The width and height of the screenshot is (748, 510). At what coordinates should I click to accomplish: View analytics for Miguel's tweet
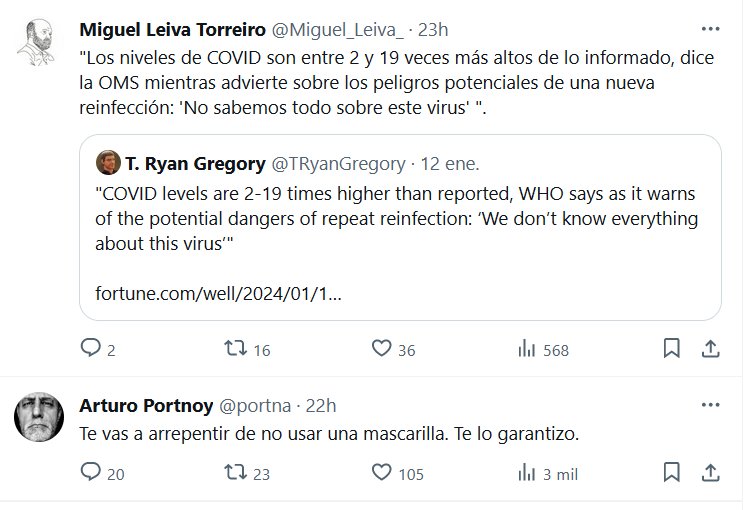[525, 349]
